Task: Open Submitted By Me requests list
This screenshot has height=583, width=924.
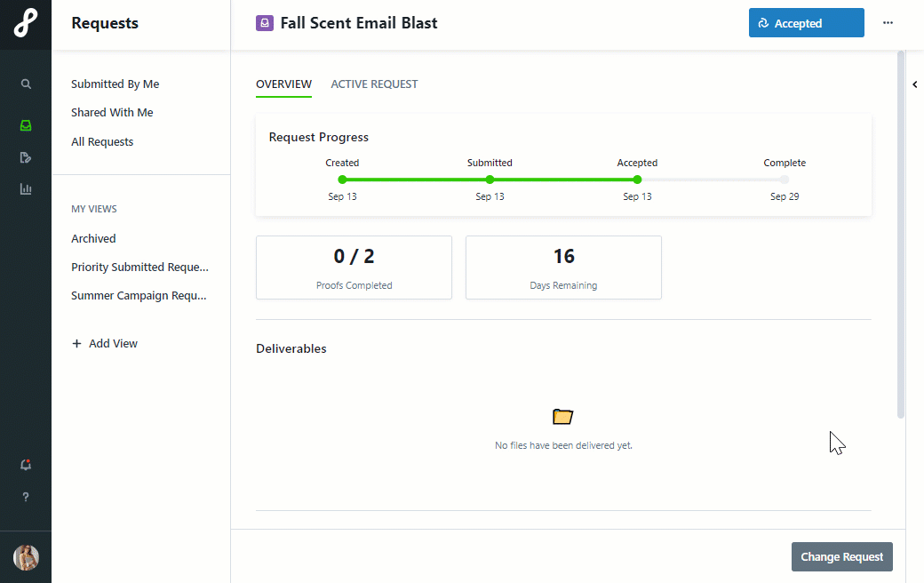Action: tap(115, 84)
